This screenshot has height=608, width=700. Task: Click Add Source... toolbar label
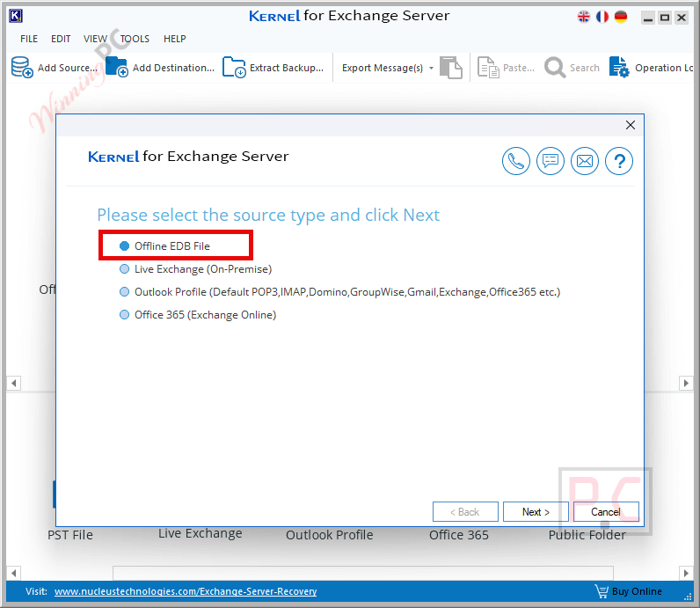point(68,68)
